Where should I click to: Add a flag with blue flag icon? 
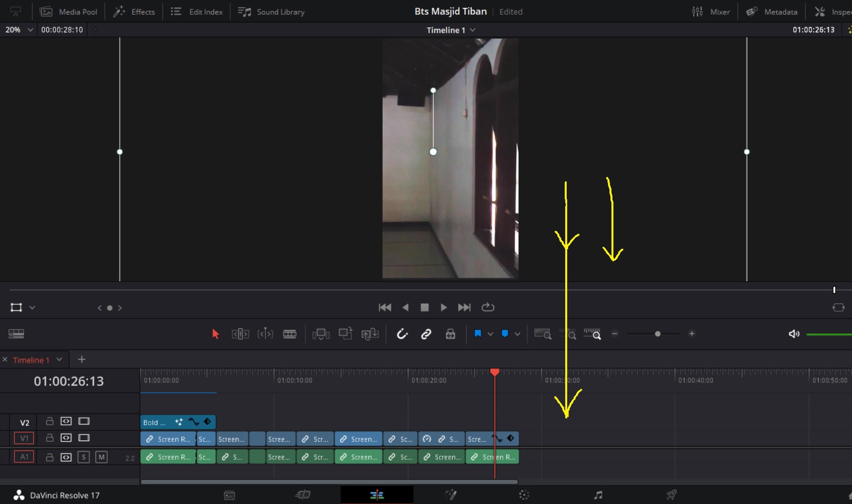pyautogui.click(x=478, y=334)
